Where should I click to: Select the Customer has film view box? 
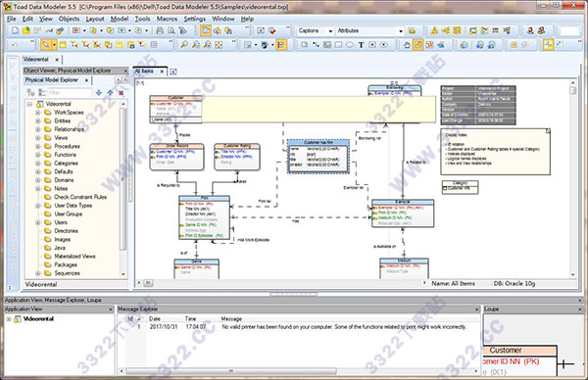coord(318,157)
